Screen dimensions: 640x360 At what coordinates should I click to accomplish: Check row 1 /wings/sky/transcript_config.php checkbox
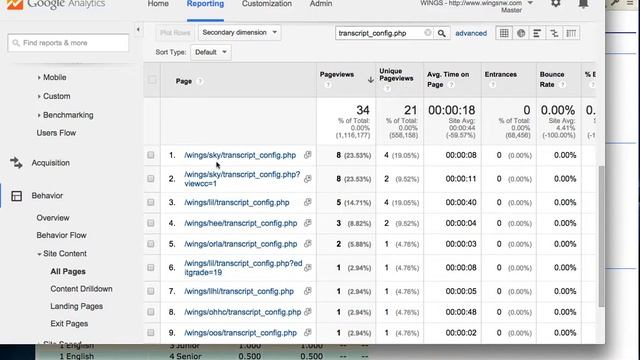coord(151,155)
